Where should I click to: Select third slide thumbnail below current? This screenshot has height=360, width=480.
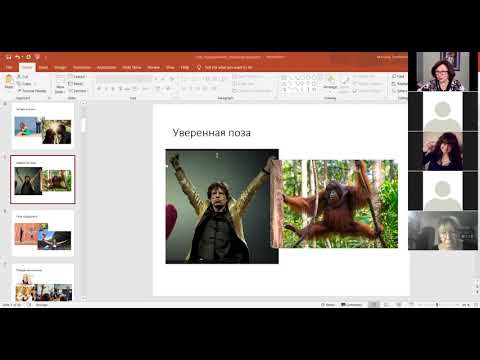pyautogui.click(x=43, y=233)
